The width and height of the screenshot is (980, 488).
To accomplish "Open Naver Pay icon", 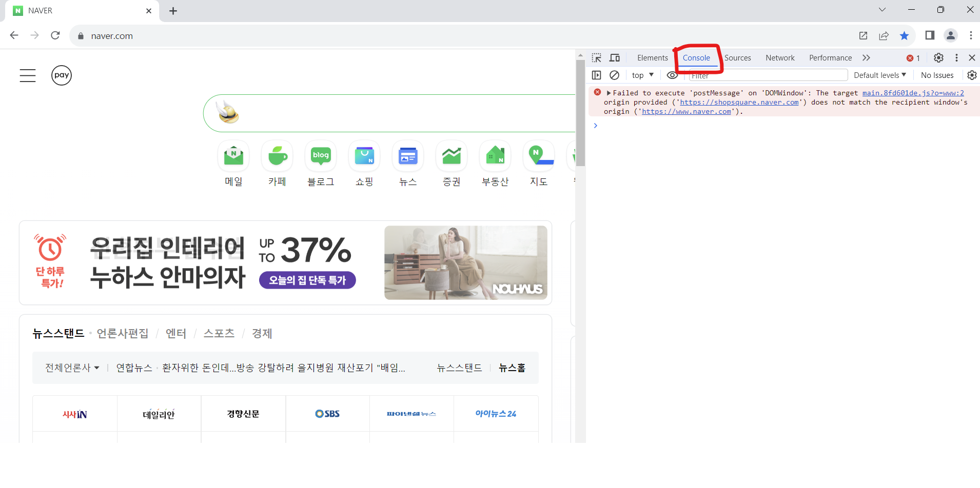I will (x=62, y=75).
